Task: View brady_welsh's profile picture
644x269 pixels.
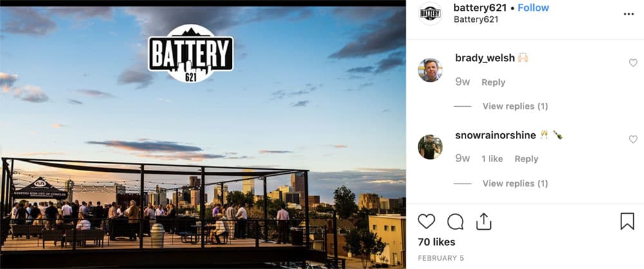Action: point(430,70)
